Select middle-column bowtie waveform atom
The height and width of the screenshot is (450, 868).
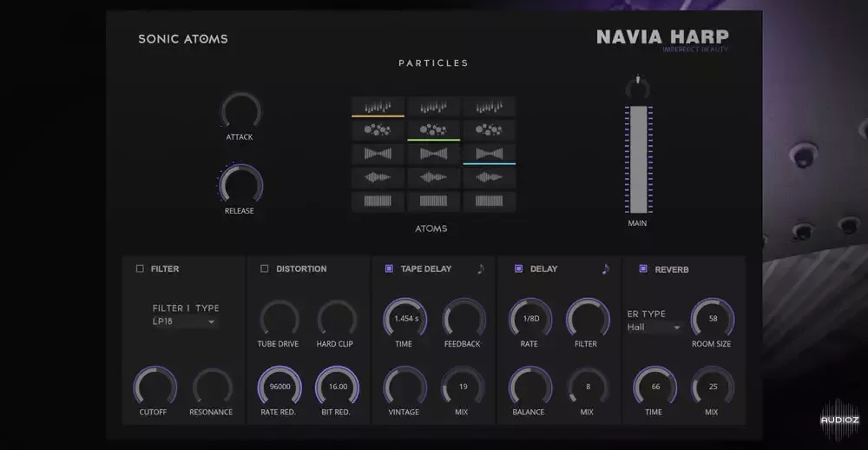pyautogui.click(x=433, y=154)
